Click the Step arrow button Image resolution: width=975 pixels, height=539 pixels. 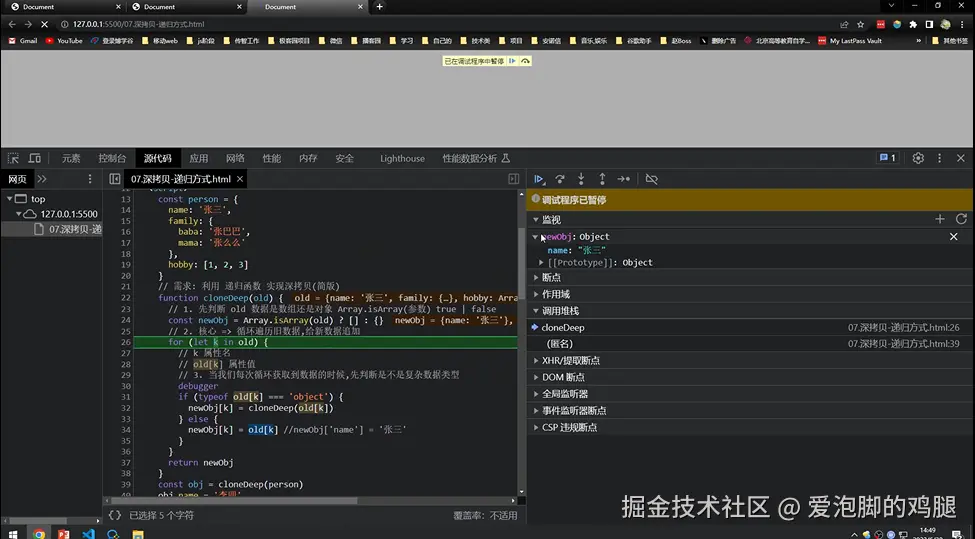click(623, 179)
